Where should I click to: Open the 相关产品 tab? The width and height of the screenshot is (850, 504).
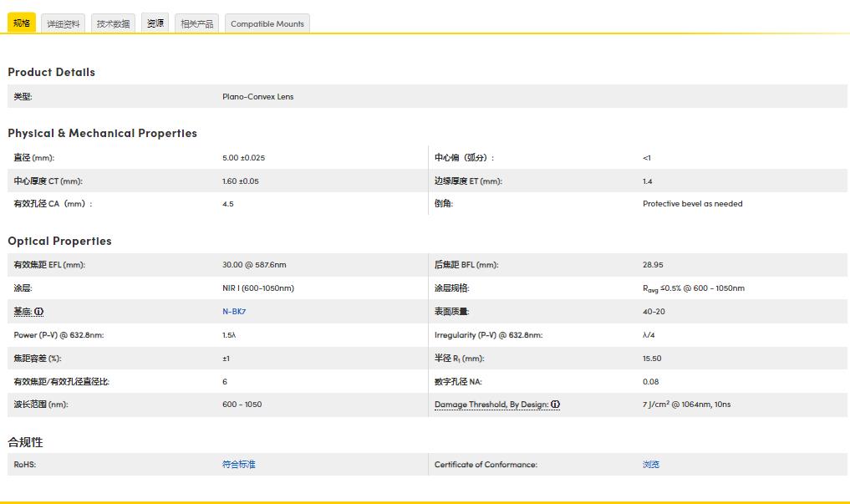click(x=197, y=24)
